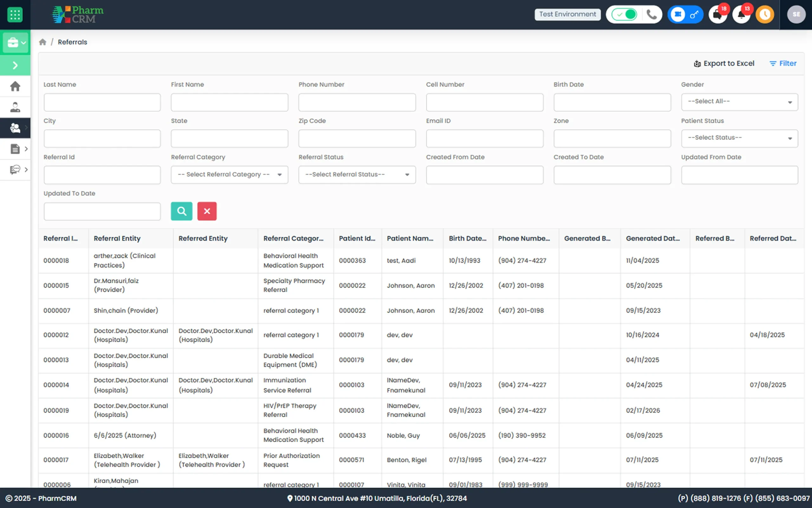Click the key icon in header
This screenshot has width=812, height=508.
[x=694, y=15]
